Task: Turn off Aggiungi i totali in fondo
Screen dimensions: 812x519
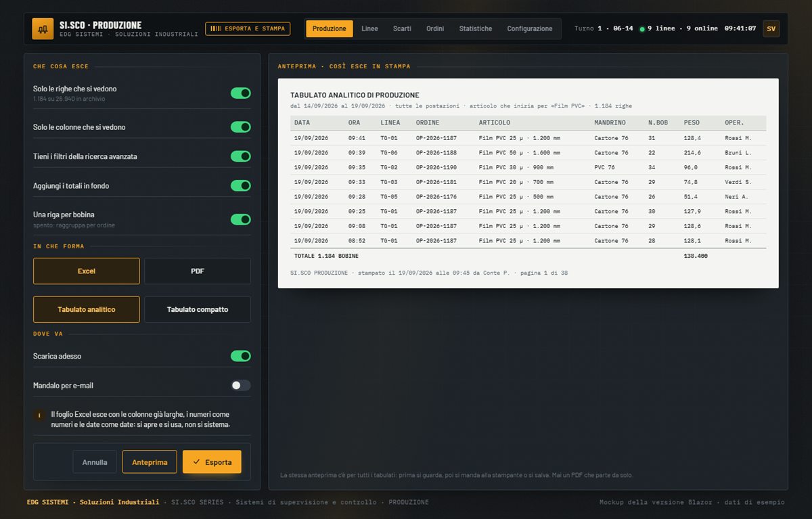Action: 240,185
